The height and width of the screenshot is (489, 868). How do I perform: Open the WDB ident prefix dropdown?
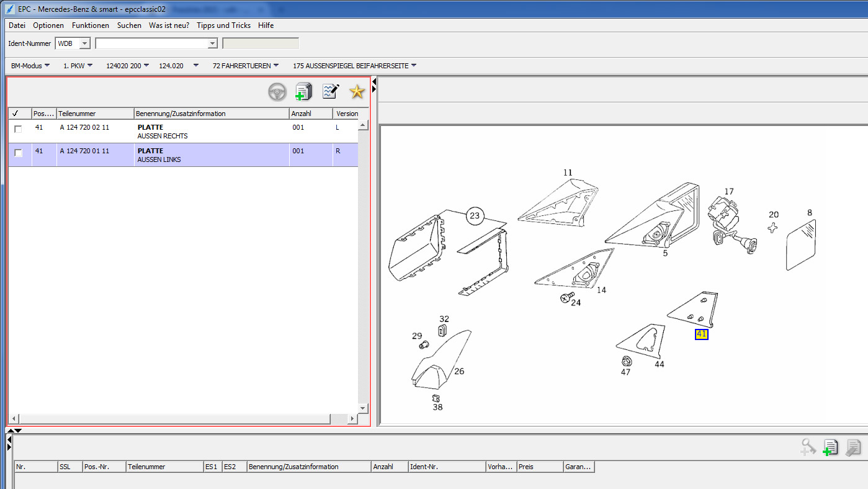tap(85, 43)
